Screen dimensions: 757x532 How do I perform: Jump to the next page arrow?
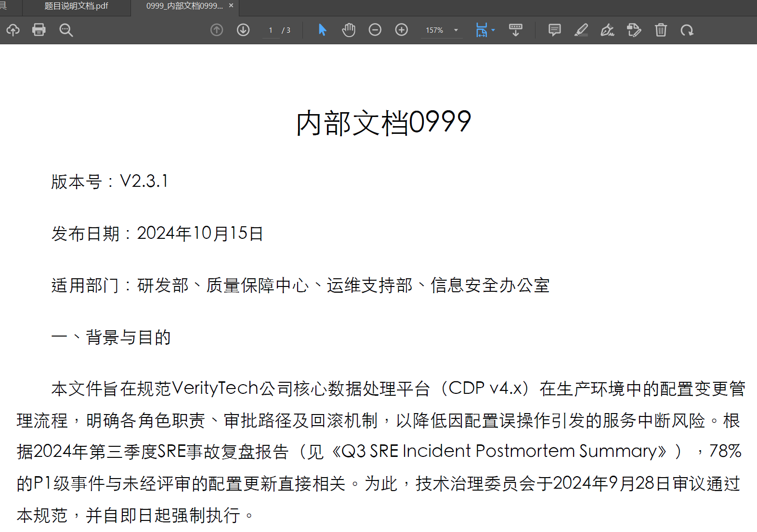click(243, 30)
